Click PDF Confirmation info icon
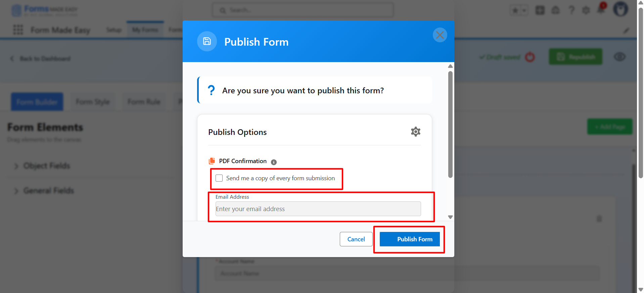The width and height of the screenshot is (644, 293). [x=274, y=162]
